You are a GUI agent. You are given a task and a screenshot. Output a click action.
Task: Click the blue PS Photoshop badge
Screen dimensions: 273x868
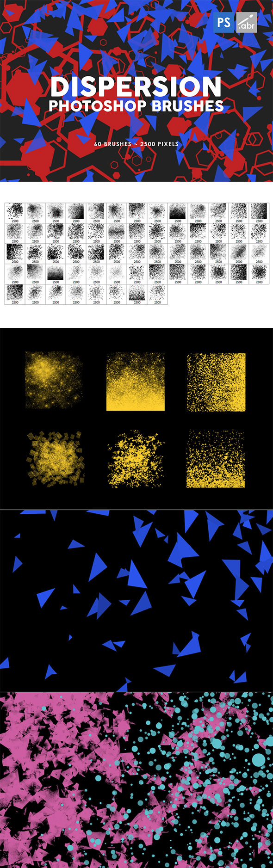(224, 22)
